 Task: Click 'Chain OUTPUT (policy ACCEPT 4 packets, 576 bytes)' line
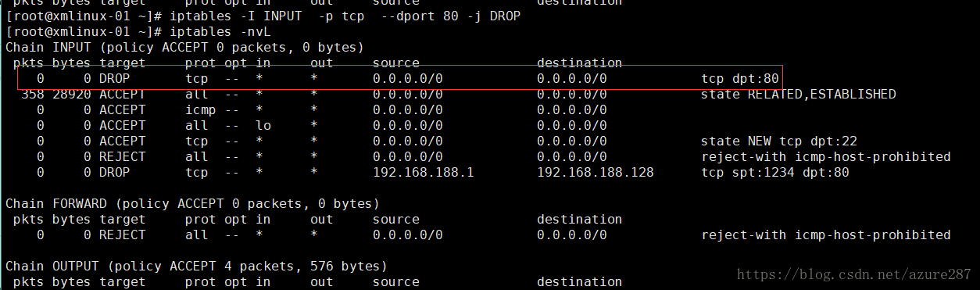click(x=197, y=267)
